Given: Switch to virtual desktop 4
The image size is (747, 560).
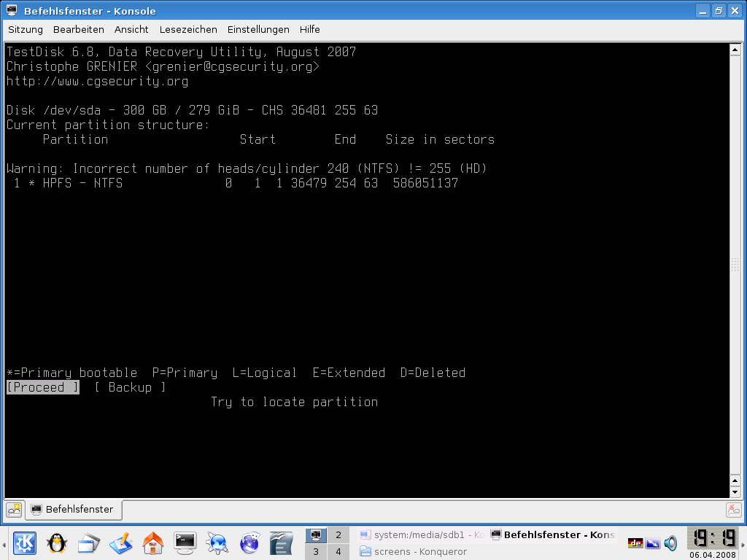Looking at the screenshot, I should 338,551.
